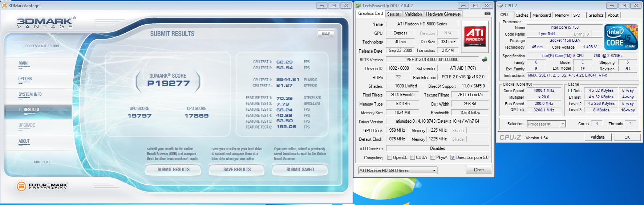Click the Intel Core i5 logo in CPU-Z
Screen dimensions: 644x205
(x=621, y=37)
